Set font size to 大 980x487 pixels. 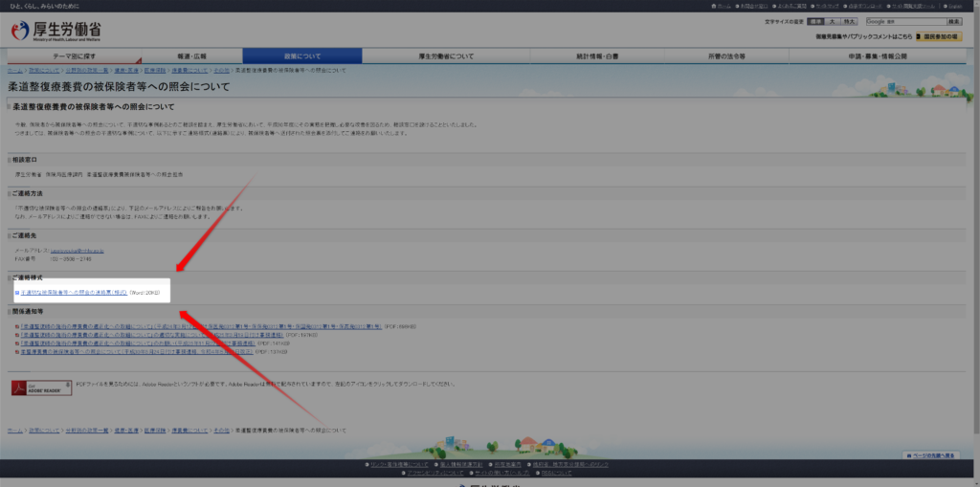click(x=832, y=21)
